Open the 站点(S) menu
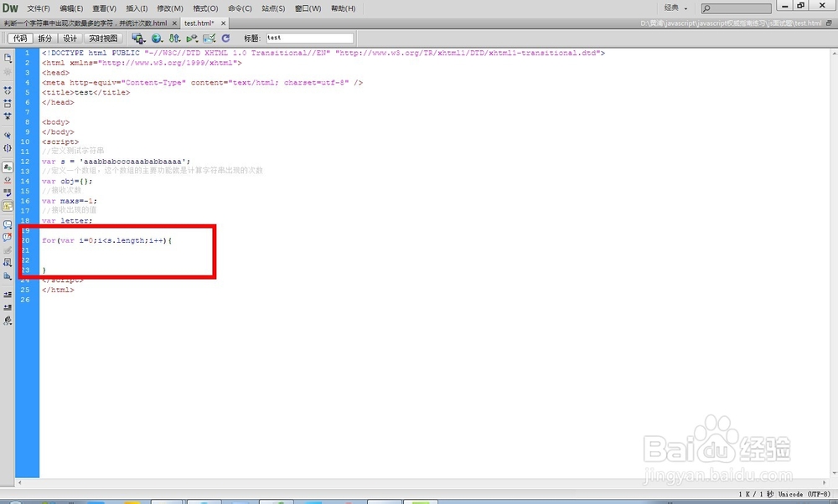The height and width of the screenshot is (504, 838). point(273,8)
